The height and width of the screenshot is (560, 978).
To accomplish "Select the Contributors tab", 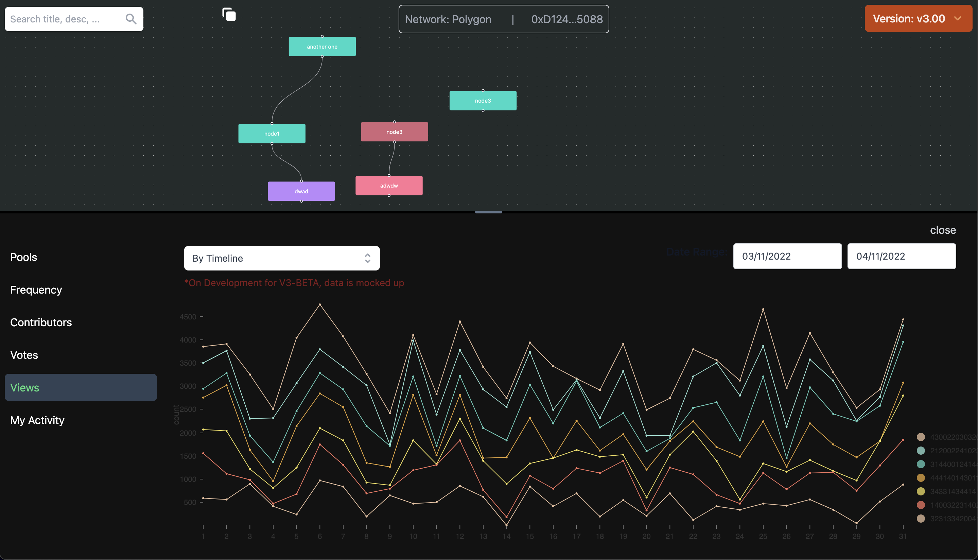I will 41,322.
